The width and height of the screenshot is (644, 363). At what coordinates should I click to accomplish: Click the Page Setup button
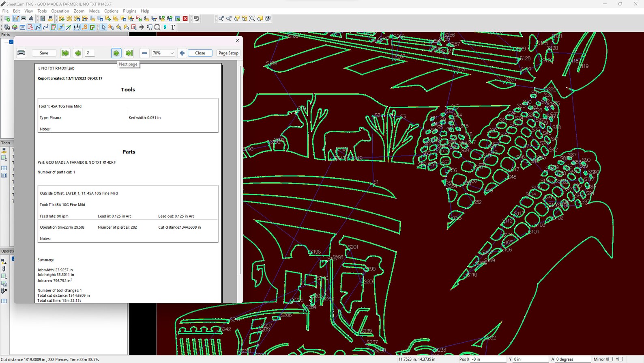click(x=228, y=53)
